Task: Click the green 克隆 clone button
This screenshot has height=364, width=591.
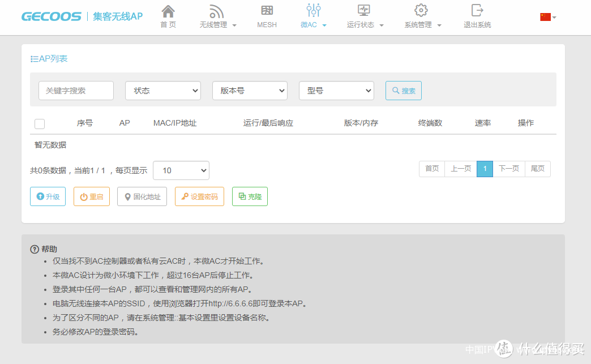Action: pos(250,196)
